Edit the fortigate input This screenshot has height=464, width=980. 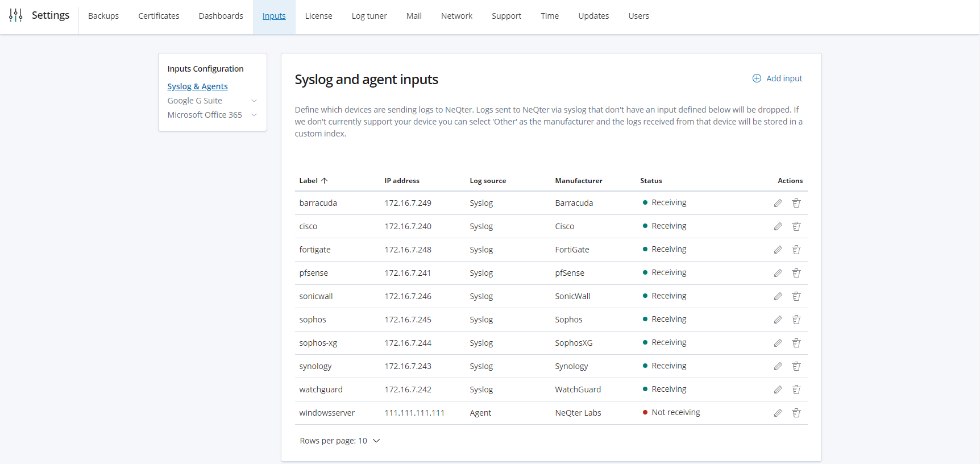tap(778, 250)
